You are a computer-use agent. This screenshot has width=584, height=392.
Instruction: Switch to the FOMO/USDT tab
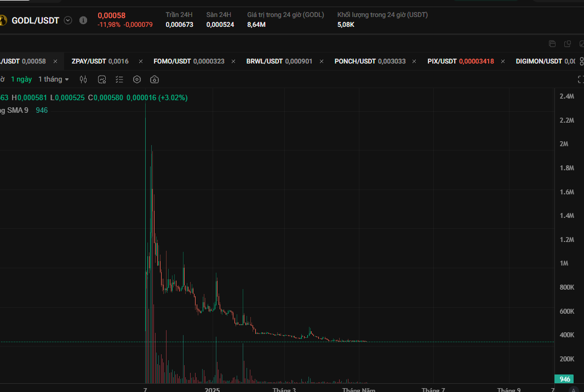[189, 61]
